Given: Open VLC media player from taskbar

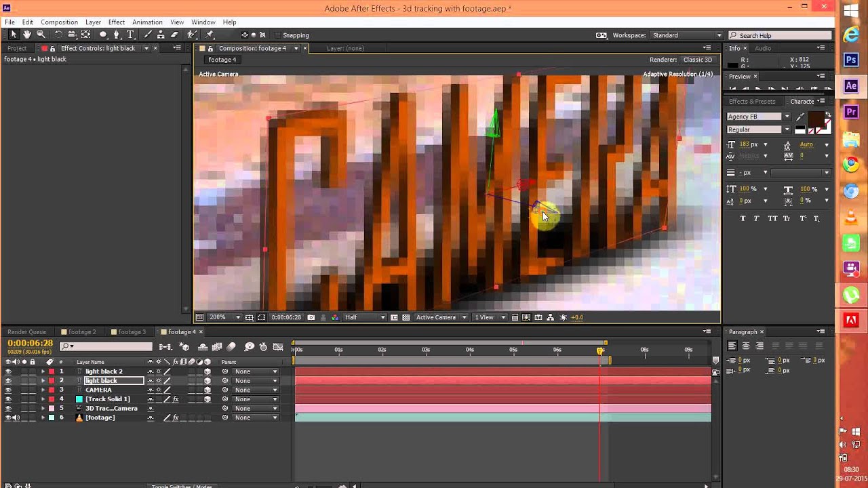Looking at the screenshot, I should click(x=851, y=217).
